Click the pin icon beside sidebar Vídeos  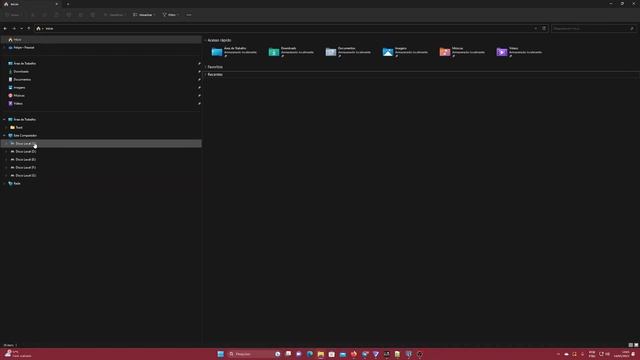(x=199, y=103)
